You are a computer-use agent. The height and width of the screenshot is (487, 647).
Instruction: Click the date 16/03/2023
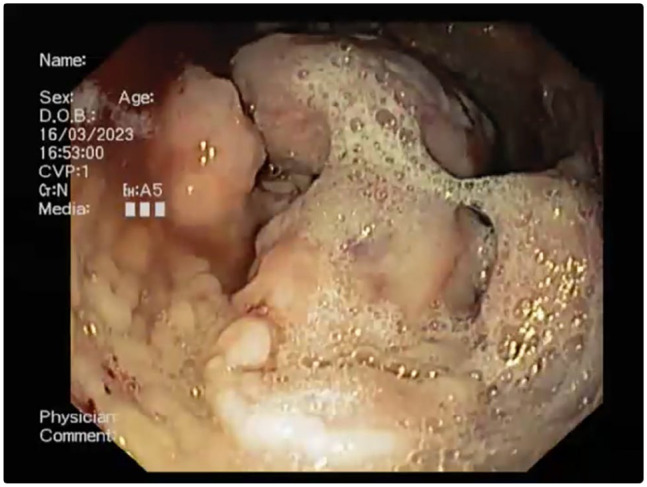tap(80, 135)
